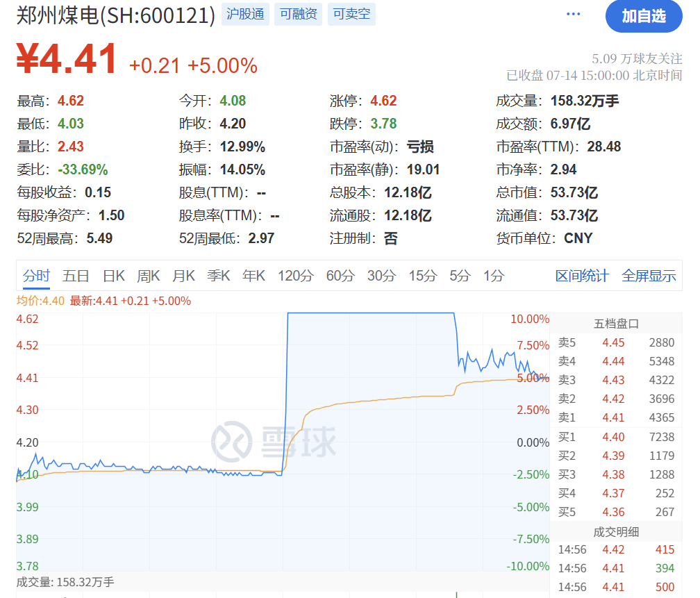Open 区间统计 range statistics
Screen dimensions: 700x598
582,276
